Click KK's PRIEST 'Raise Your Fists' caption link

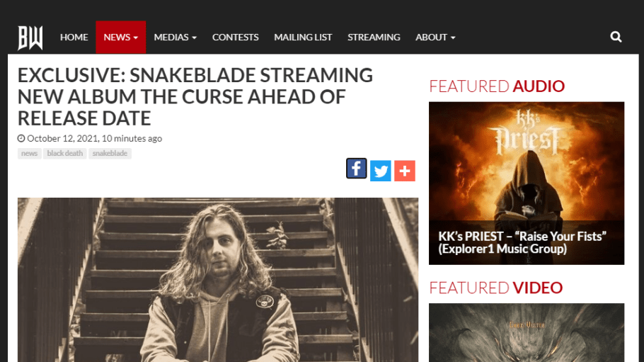(522, 242)
